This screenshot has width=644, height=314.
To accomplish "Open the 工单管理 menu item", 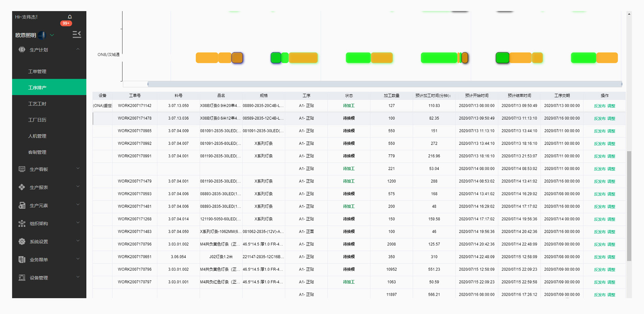I will click(49, 71).
